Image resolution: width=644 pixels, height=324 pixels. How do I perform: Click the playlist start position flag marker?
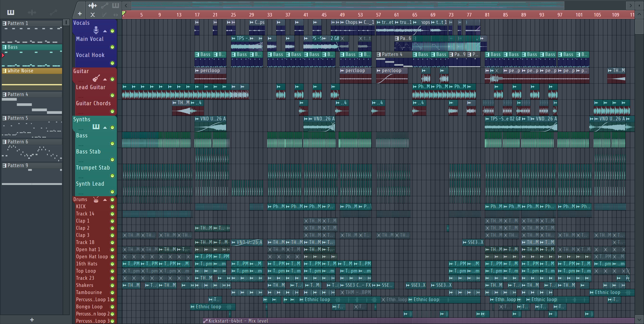124,13
